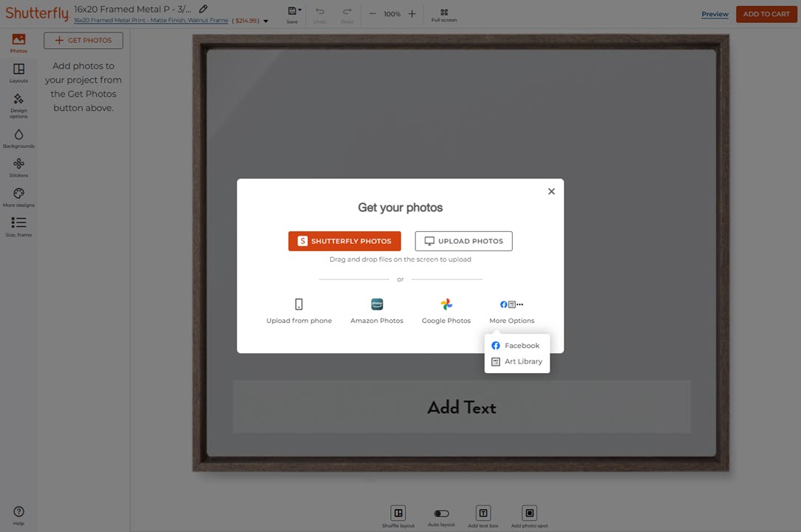Open More Options sources
The height and width of the screenshot is (532, 801).
point(512,311)
